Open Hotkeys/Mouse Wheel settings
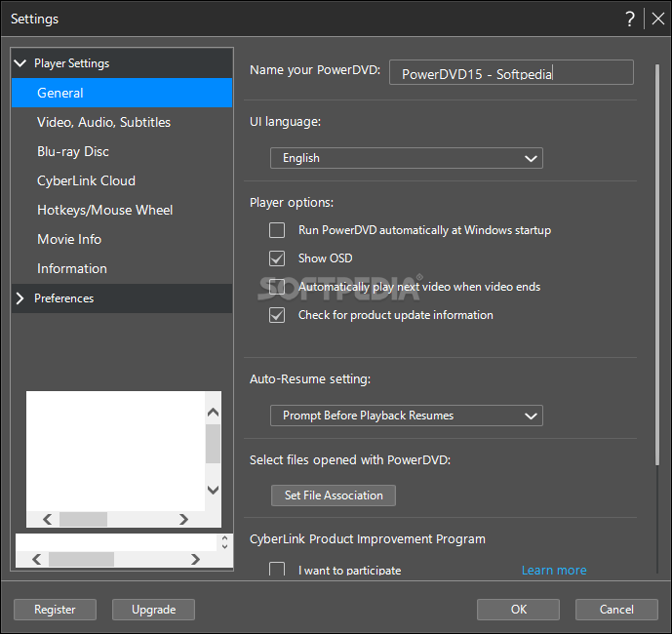This screenshot has width=672, height=634. point(122,210)
